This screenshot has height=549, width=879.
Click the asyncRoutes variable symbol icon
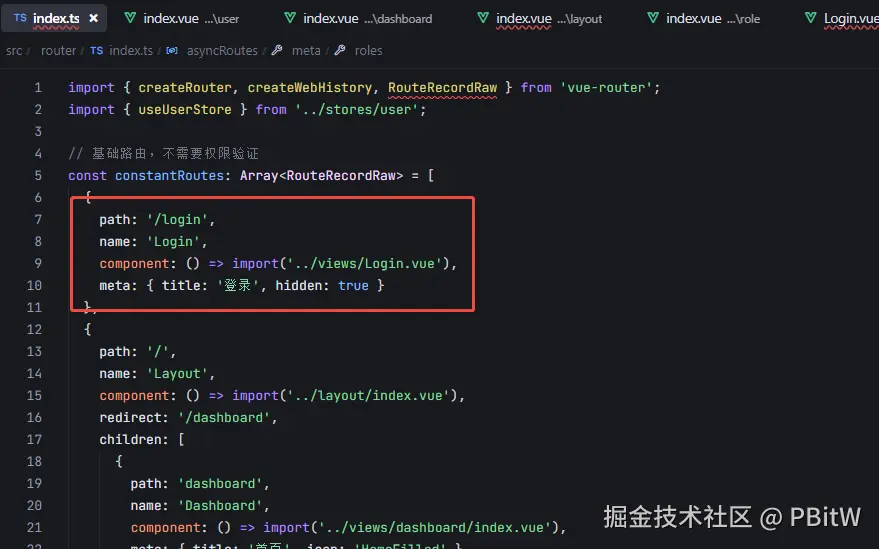point(172,50)
